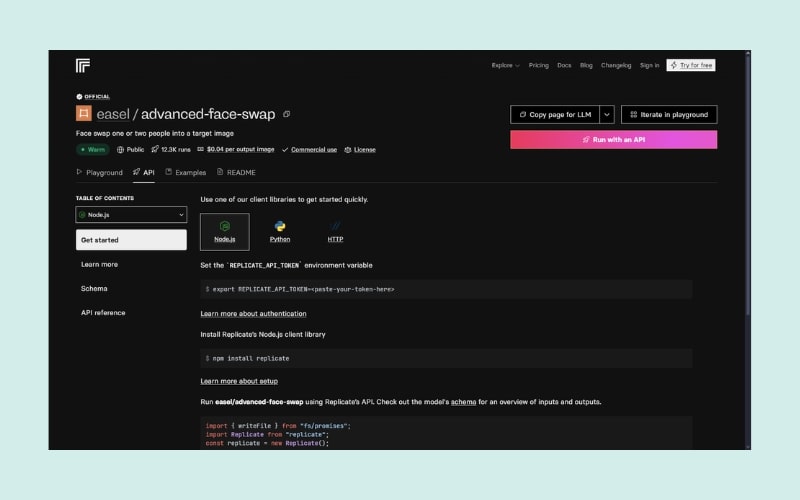The image size is (800, 500).
Task: Click the Try for free button
Action: click(x=691, y=65)
